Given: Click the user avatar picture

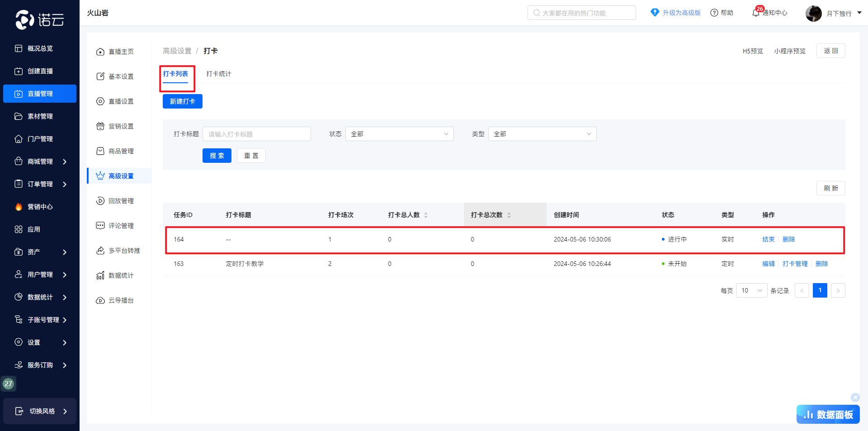Looking at the screenshot, I should (813, 14).
